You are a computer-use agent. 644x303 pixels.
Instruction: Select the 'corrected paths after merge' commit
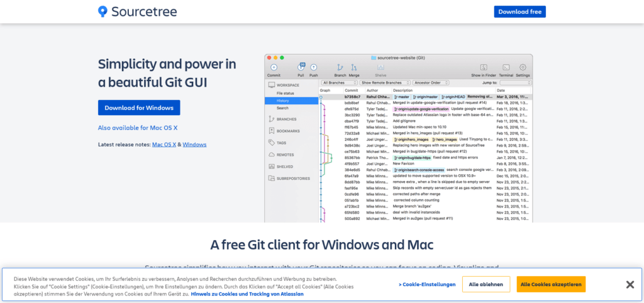tap(426, 194)
